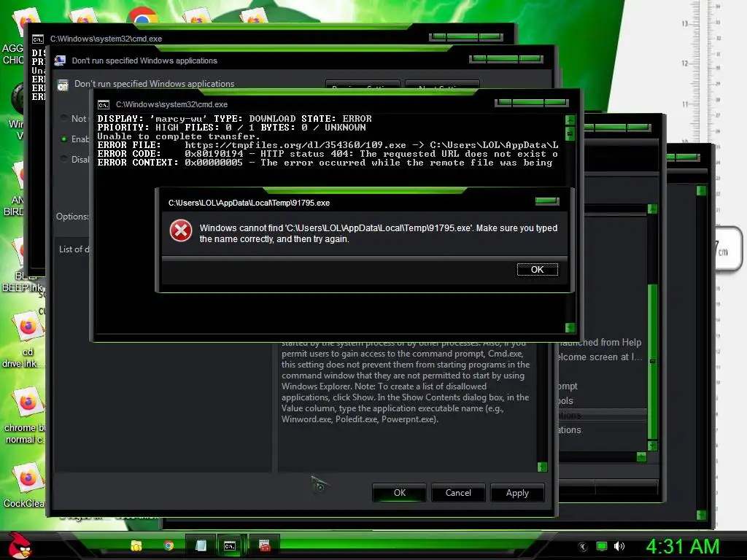Select the Disabled radio button
The image size is (747, 560).
click(63, 159)
